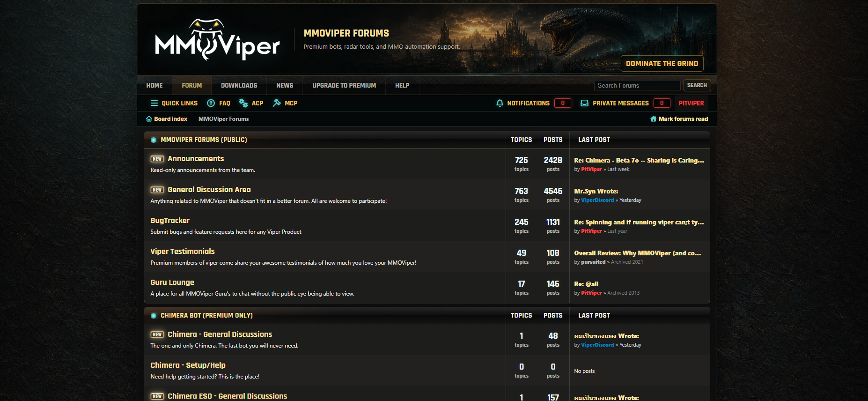
Task: Open the Help menu item
Action: 402,85
